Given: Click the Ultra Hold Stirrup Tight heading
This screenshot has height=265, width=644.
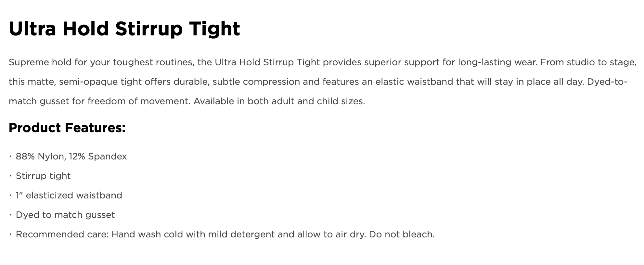Looking at the screenshot, I should tap(124, 29).
